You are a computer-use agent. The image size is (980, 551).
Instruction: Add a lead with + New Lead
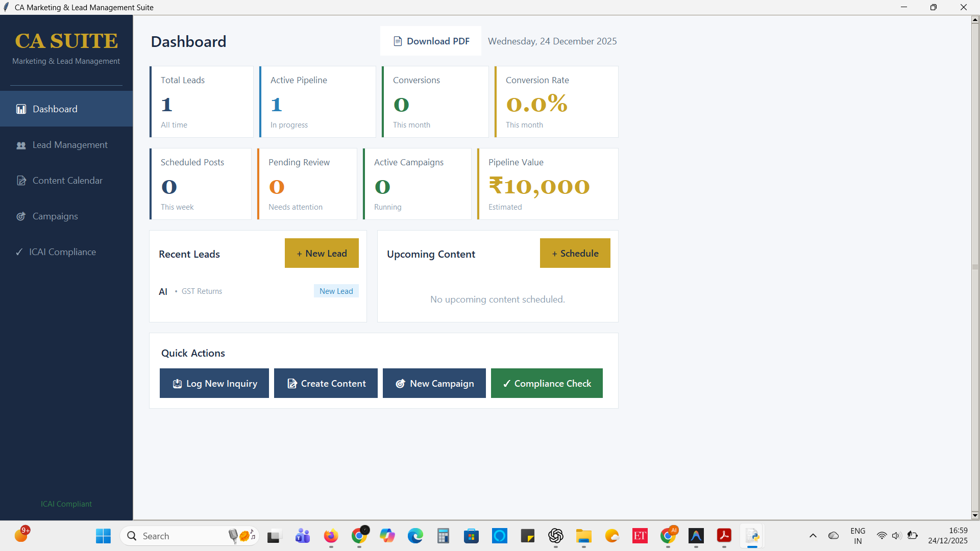322,253
